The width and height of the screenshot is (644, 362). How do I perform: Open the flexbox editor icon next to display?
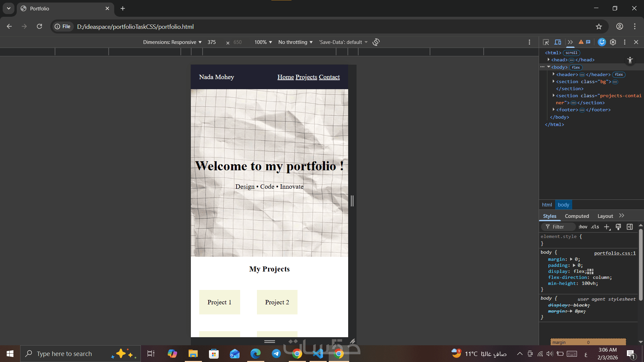click(x=591, y=271)
